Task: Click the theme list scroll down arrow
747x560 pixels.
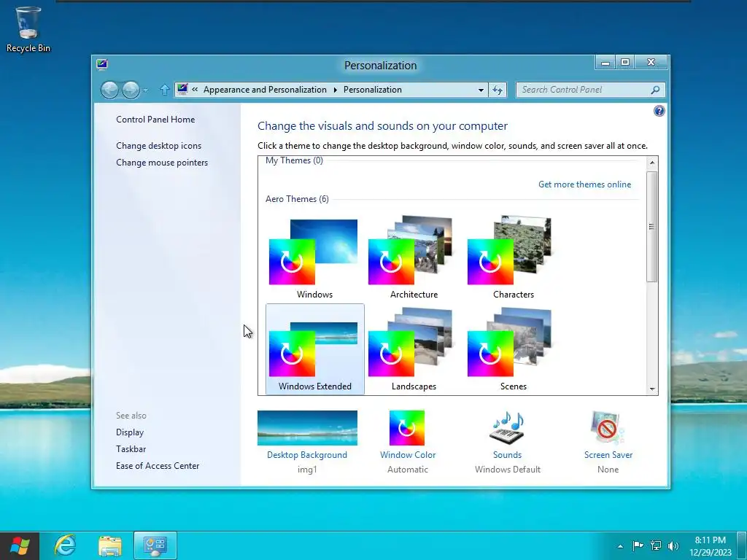Action: 652,389
